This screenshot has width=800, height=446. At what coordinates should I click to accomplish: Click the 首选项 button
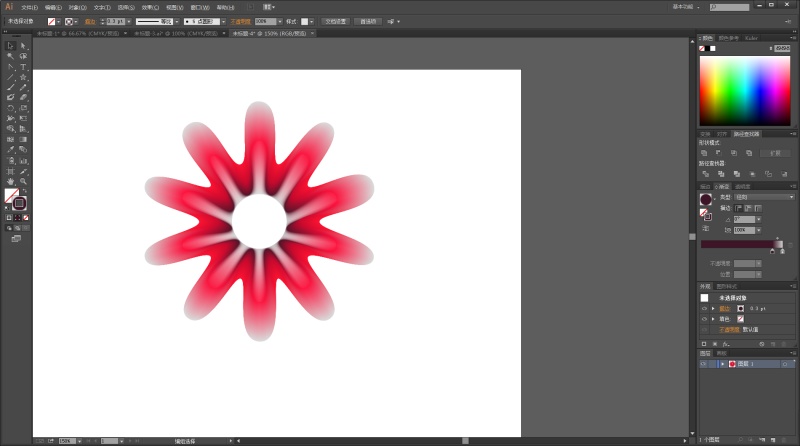[x=369, y=20]
